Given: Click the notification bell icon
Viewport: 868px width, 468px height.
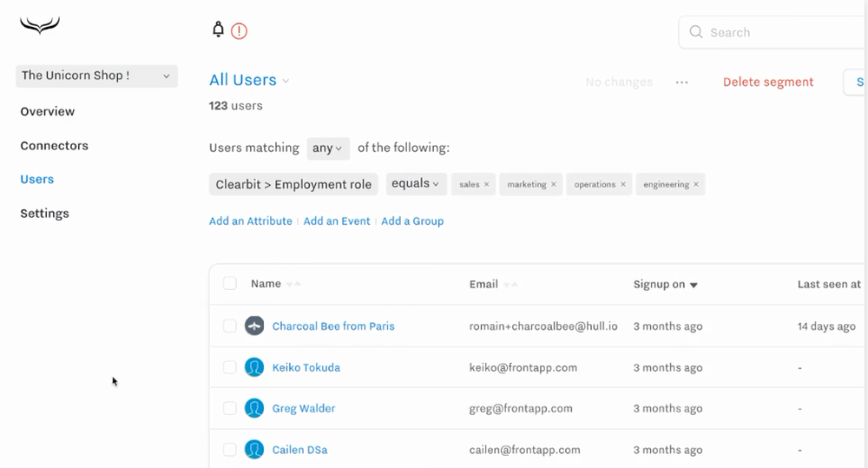Looking at the screenshot, I should pos(219,30).
